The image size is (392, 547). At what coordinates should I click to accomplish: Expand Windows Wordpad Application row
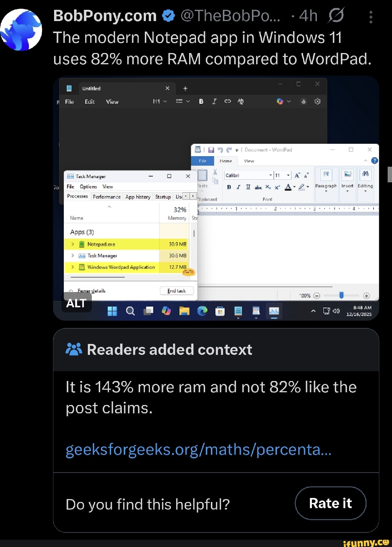pos(73,267)
